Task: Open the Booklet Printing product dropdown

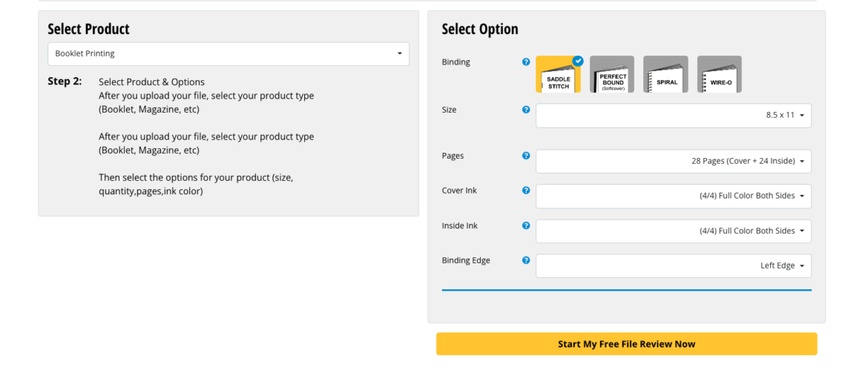Action: coord(228,53)
